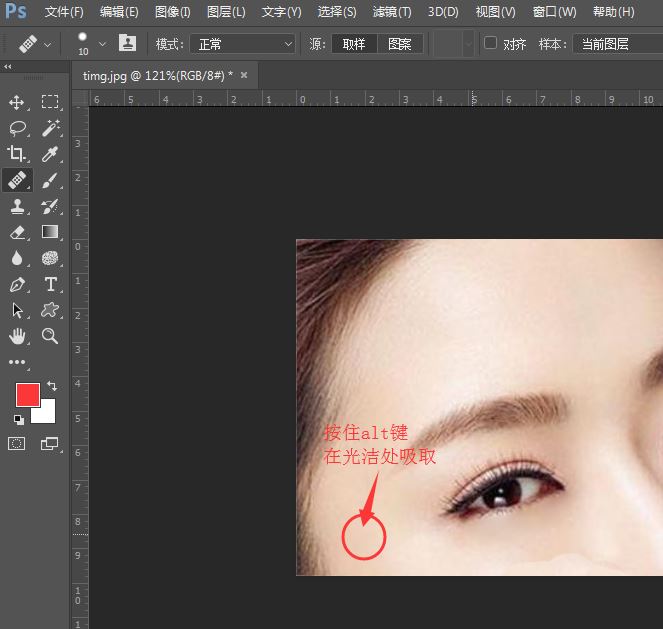
Task: Open the Clone Source panel toggle
Action: tap(127, 43)
